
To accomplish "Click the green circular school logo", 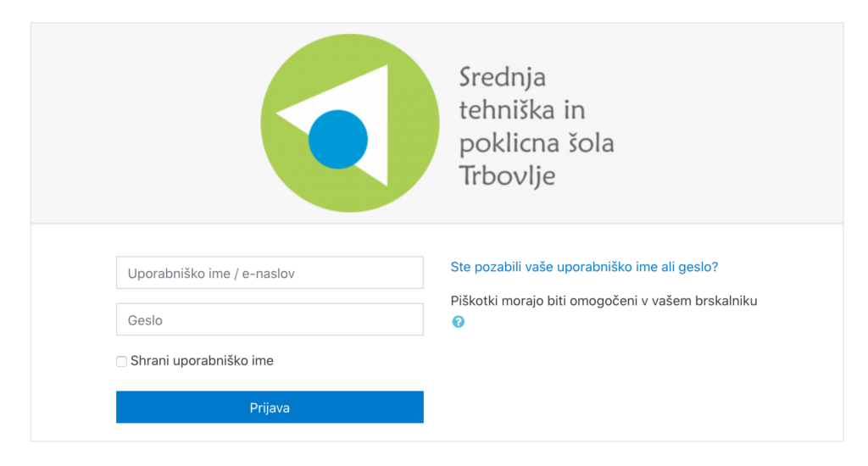I will [x=350, y=123].
